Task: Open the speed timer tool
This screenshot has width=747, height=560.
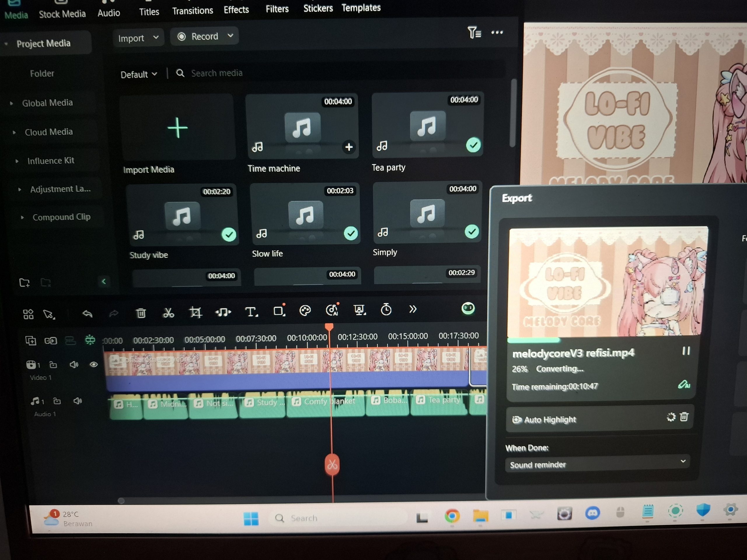Action: [x=386, y=309]
